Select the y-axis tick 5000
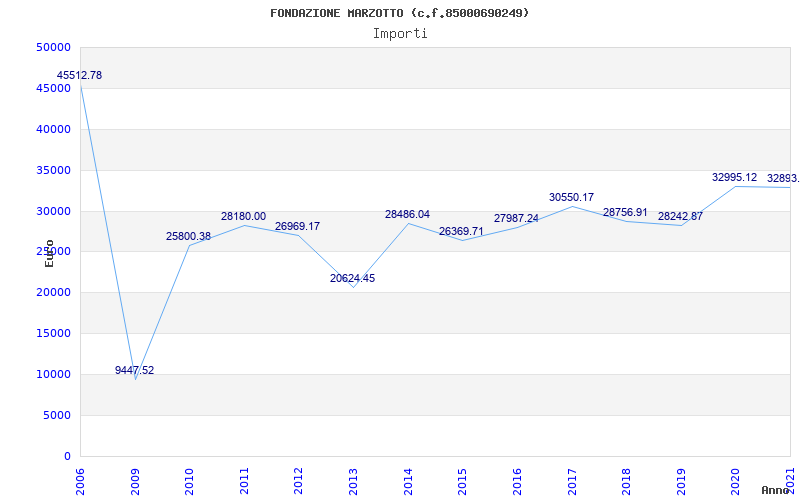The image size is (800, 500). 56,415
